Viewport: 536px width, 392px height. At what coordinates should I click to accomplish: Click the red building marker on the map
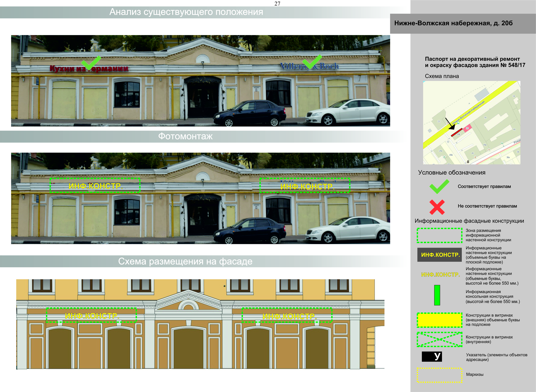(x=456, y=132)
